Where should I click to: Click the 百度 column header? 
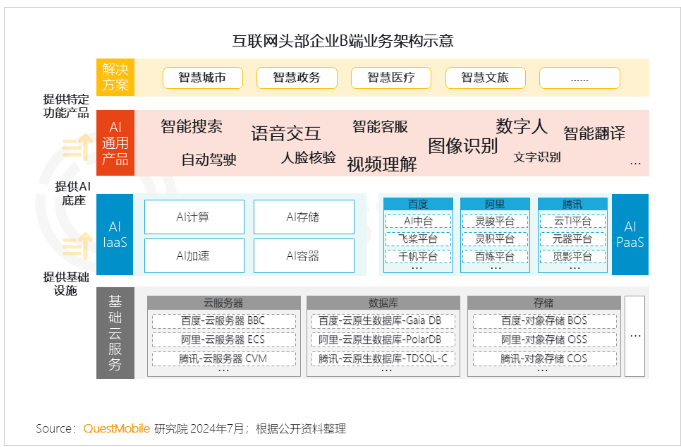pos(417,204)
